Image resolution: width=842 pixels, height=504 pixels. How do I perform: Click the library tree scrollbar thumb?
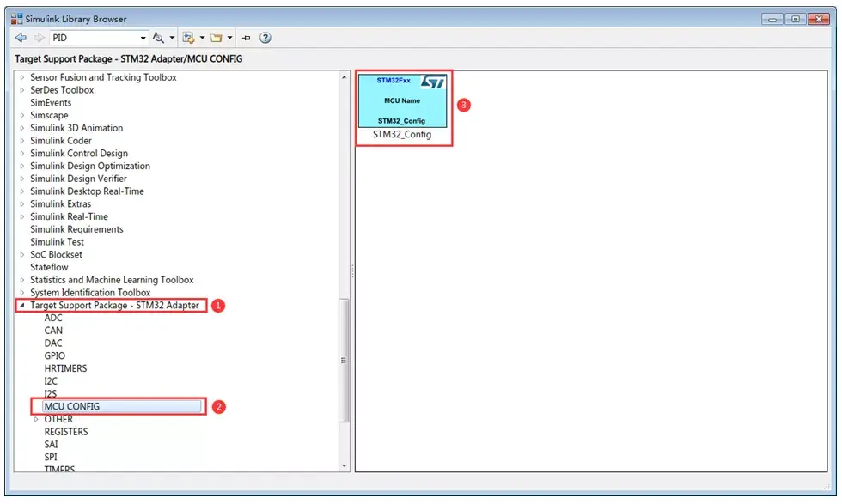click(345, 360)
